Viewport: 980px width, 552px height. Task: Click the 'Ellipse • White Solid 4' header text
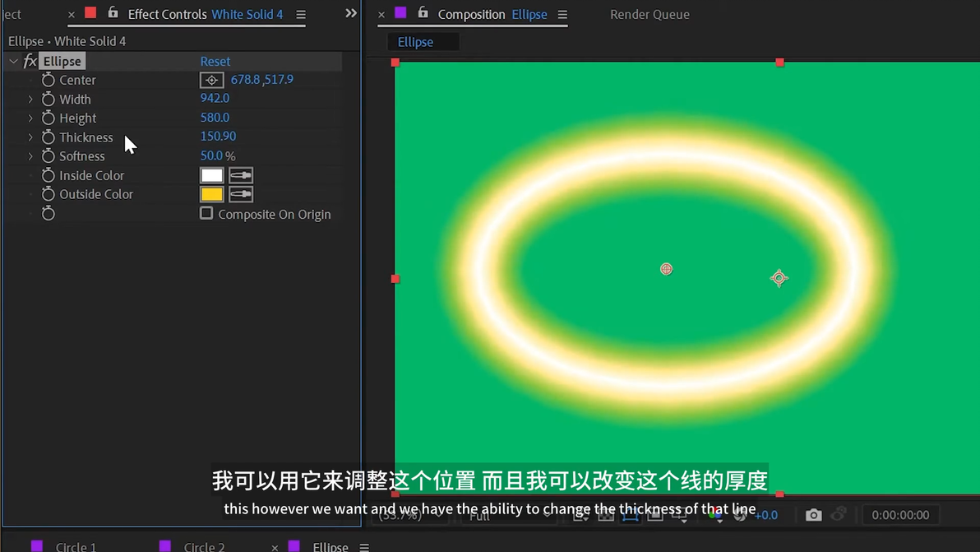click(x=67, y=41)
